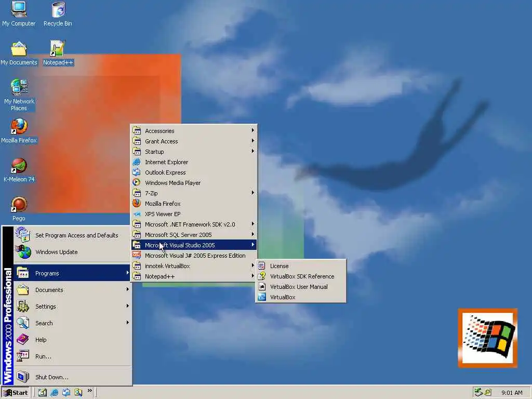
Task: Click the License document icon in VirtualBox submenu
Action: (x=262, y=266)
